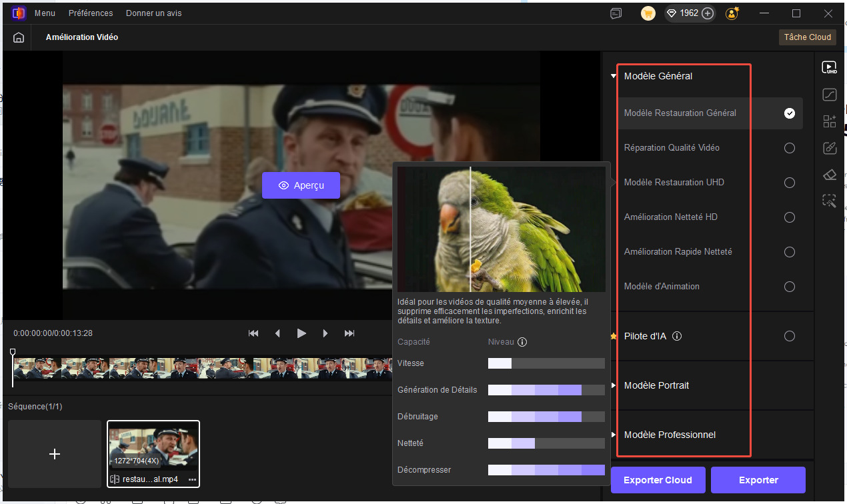Image resolution: width=847 pixels, height=504 pixels.
Task: Choose the Modèle Restauration UHD option
Action: click(x=789, y=183)
